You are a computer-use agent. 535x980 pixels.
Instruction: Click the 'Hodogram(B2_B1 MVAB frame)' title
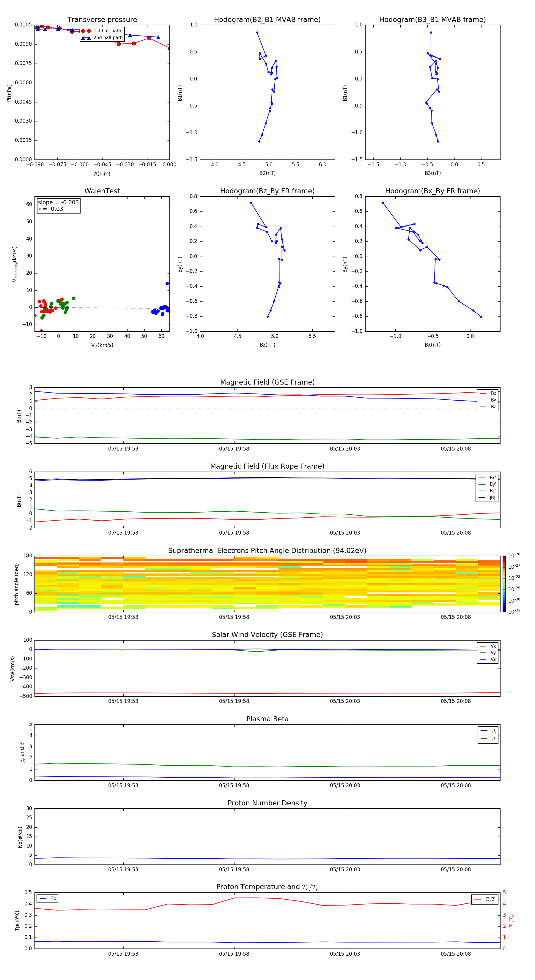pyautogui.click(x=267, y=20)
